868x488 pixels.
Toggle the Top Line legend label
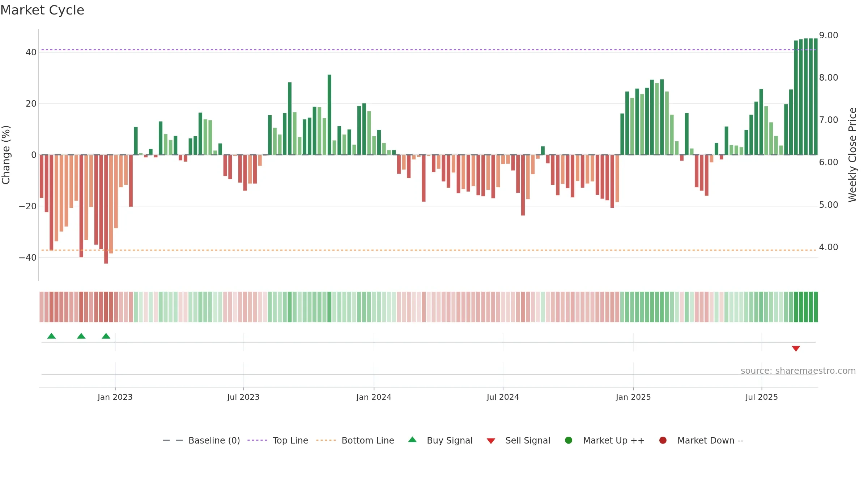(290, 440)
